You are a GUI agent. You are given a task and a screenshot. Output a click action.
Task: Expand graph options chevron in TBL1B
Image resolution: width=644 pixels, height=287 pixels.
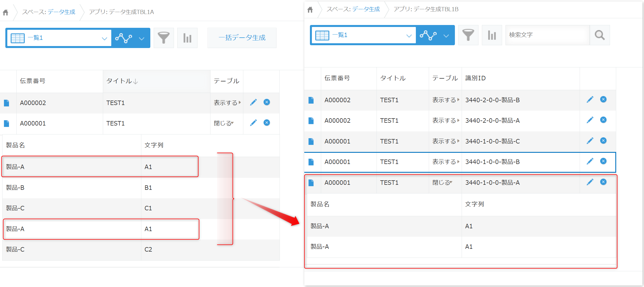[446, 36]
